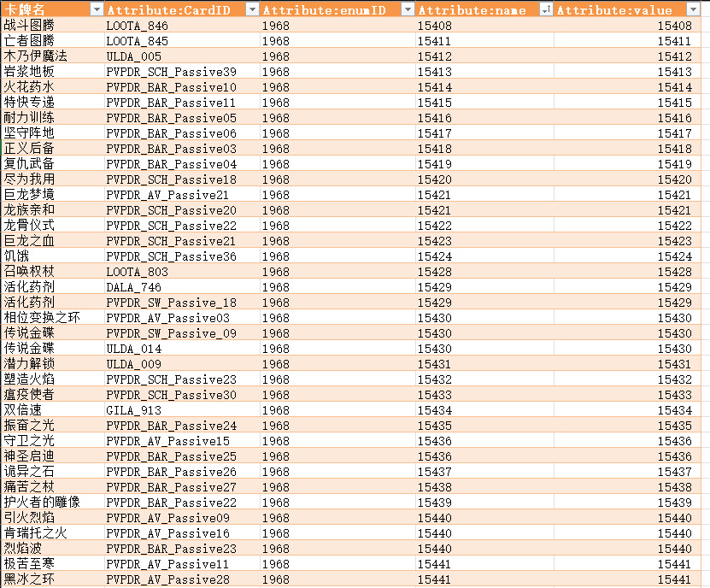Click the 烈焰波 cell
The width and height of the screenshot is (710, 588).
pos(52,549)
